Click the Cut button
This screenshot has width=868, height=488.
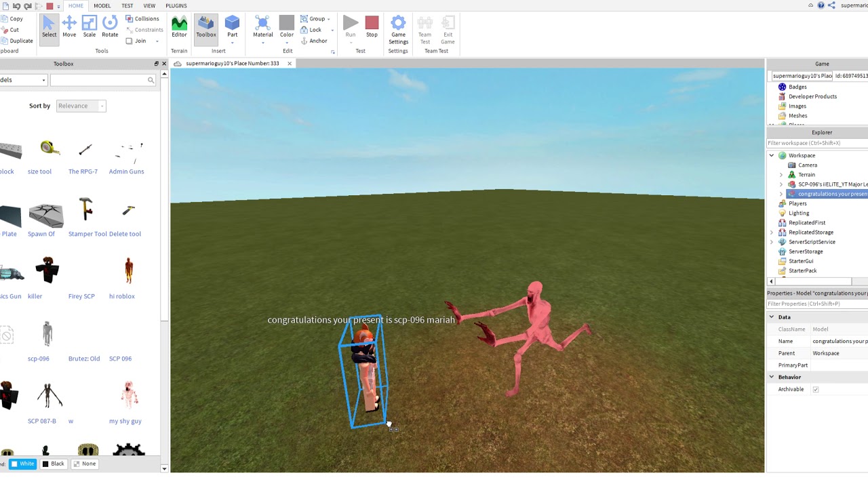(11, 30)
